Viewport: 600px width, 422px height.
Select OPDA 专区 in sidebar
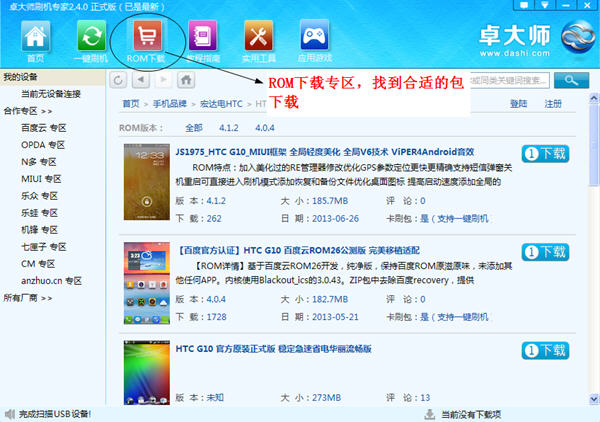(x=43, y=145)
